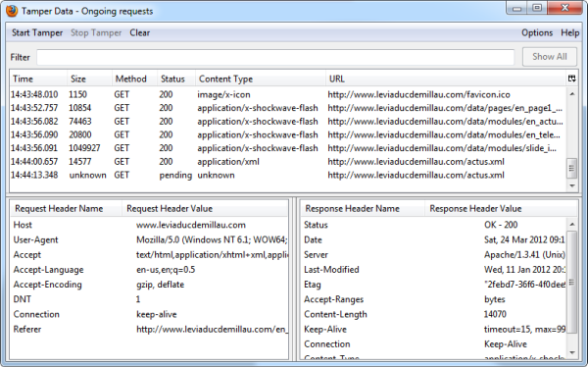The image size is (588, 367).
Task: Sort requests by Status column header
Action: pos(176,79)
